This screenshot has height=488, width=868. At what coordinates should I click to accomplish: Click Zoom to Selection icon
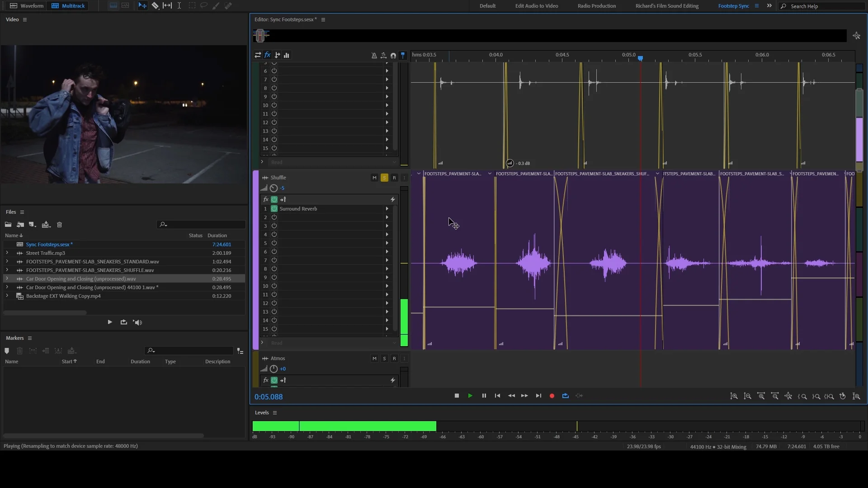(x=829, y=396)
